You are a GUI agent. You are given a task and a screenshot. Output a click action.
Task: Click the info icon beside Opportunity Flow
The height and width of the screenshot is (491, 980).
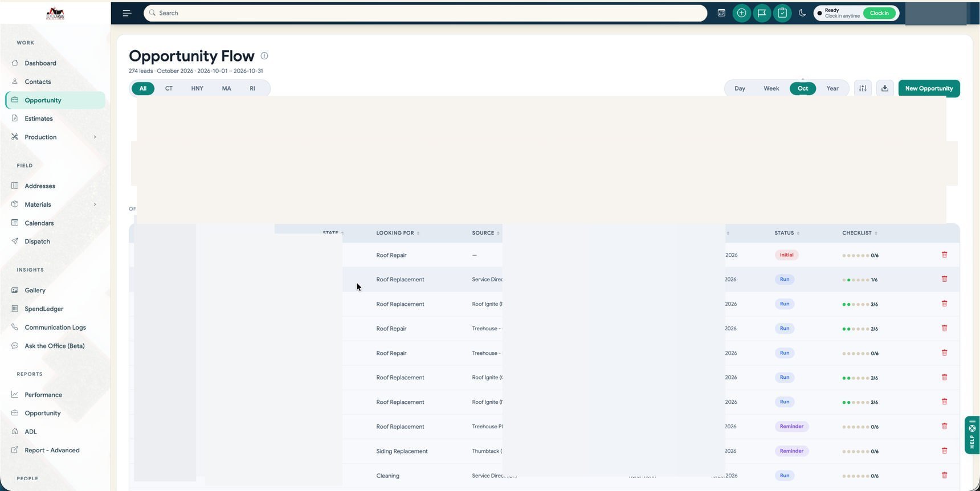click(264, 56)
